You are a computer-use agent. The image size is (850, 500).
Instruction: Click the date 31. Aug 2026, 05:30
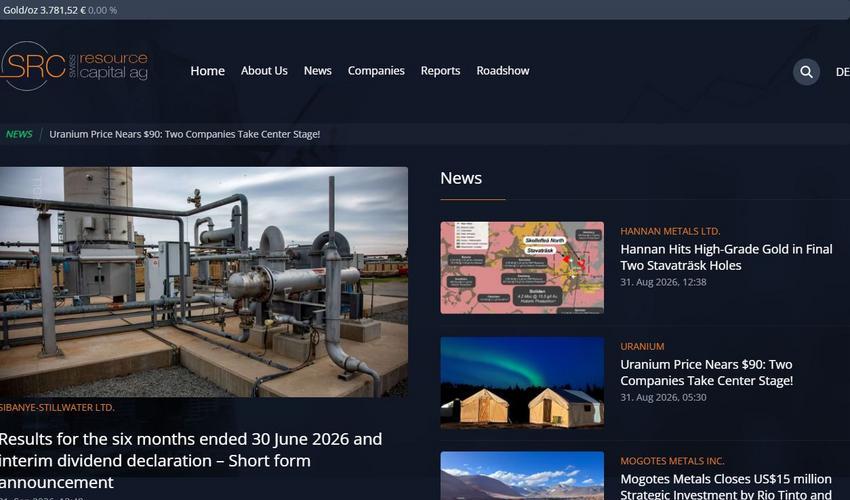click(663, 397)
